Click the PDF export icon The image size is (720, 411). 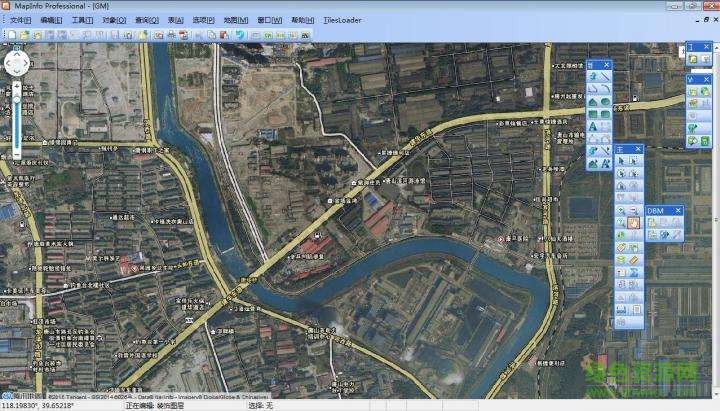click(183, 35)
